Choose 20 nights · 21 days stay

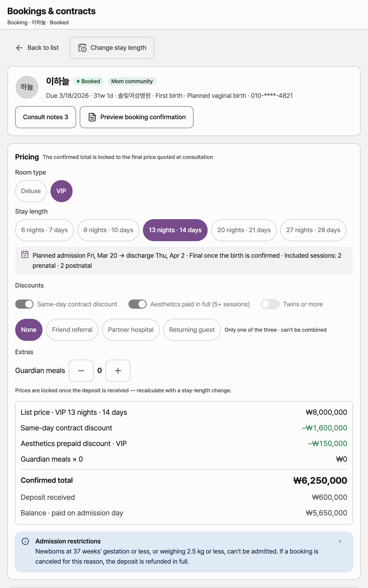[x=244, y=230]
